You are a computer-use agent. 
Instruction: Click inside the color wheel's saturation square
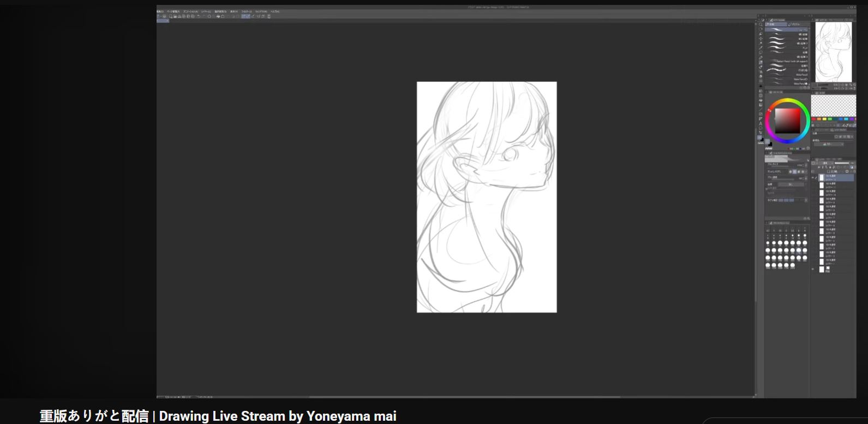point(788,121)
